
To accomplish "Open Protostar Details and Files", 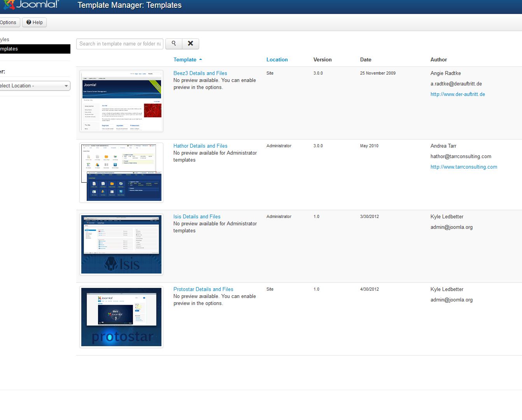I will [203, 289].
